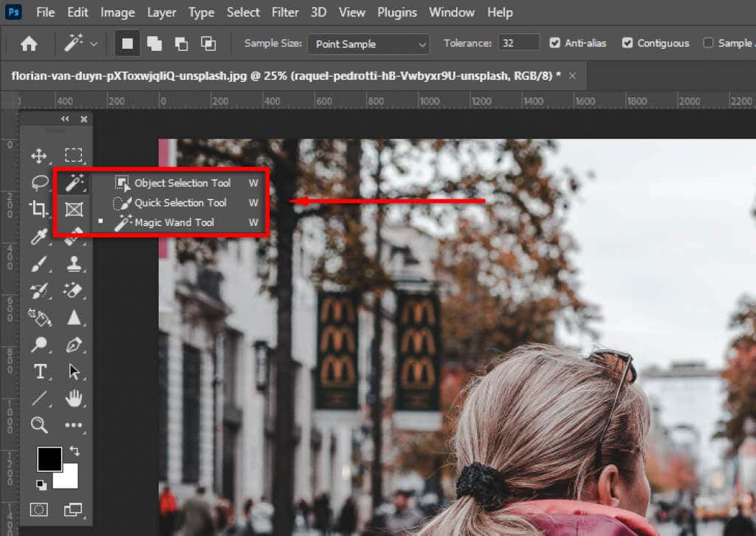Select the Hand tool
Screen dimensions: 756x536
click(x=73, y=399)
